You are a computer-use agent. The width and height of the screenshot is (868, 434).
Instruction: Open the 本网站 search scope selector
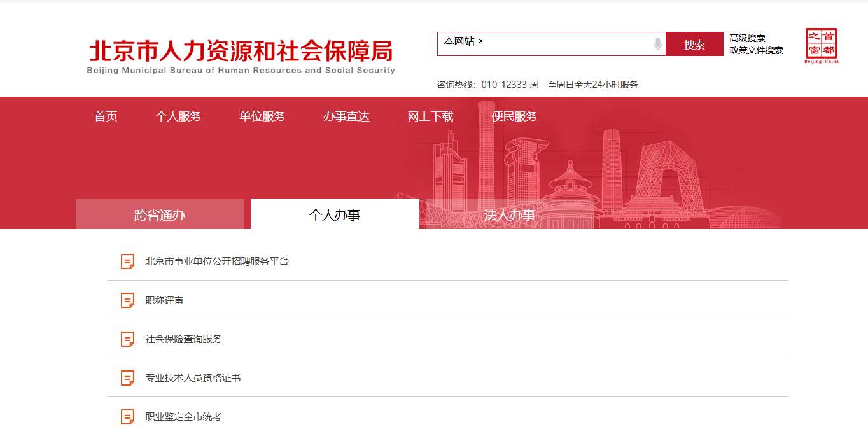click(x=463, y=41)
